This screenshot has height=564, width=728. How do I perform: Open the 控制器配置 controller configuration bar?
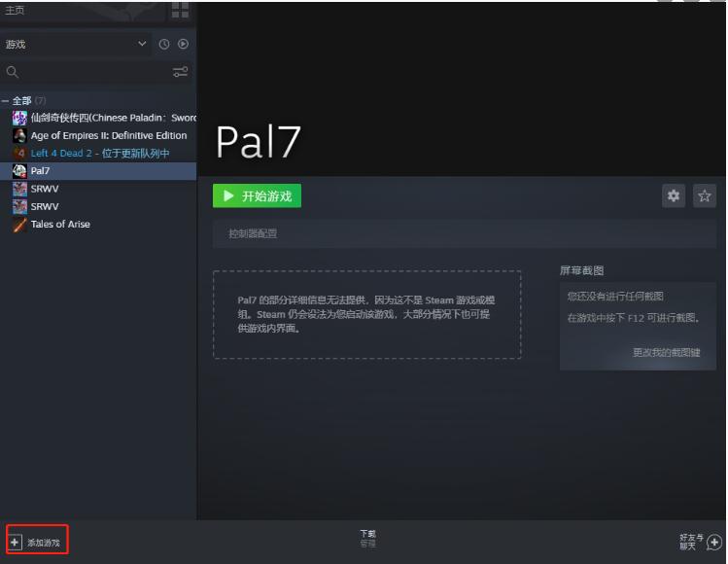[x=465, y=233]
